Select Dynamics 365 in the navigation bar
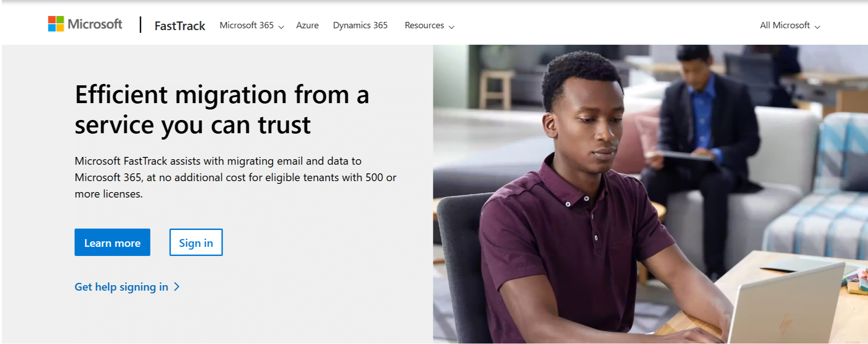868x344 pixels. 360,26
